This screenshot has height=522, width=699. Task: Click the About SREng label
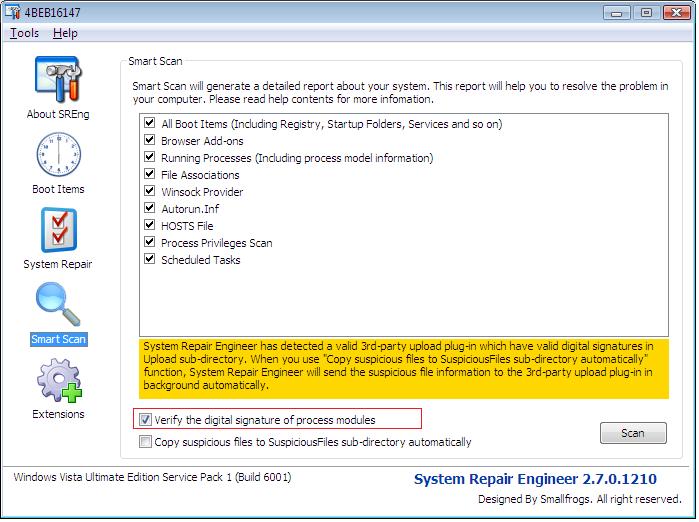coord(58,114)
